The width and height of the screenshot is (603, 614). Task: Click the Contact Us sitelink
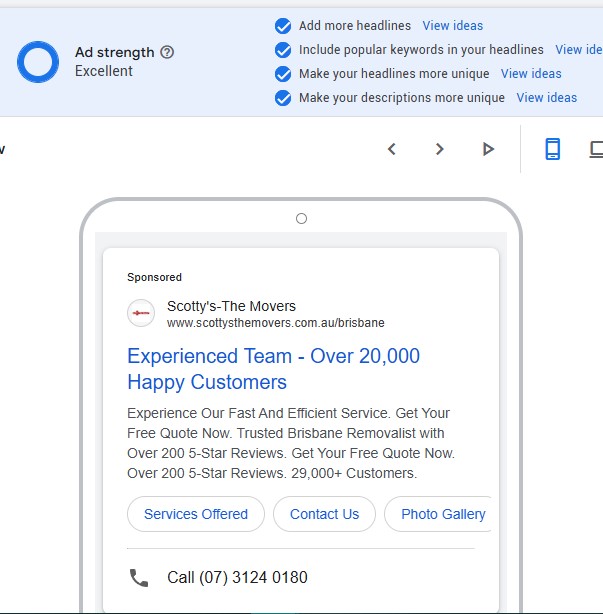(324, 514)
